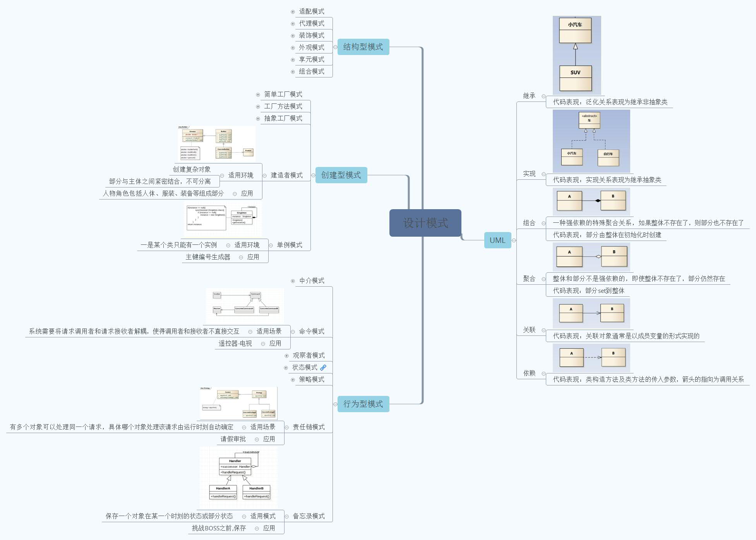
Task: Expand the 简单工厂模式 plus icon
Action: tap(258, 95)
